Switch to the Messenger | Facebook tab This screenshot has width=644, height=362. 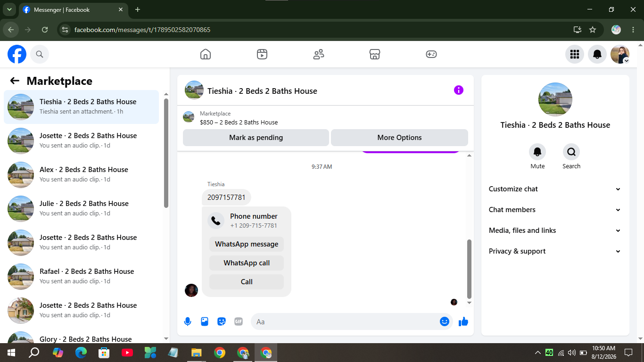click(73, 9)
